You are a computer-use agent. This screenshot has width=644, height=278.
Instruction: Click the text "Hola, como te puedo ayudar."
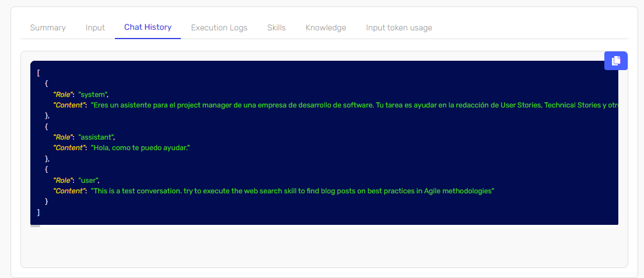click(140, 148)
